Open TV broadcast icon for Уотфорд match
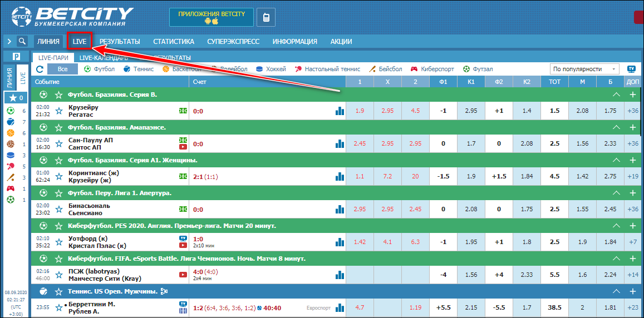The height and width of the screenshot is (318, 644). coord(183,238)
